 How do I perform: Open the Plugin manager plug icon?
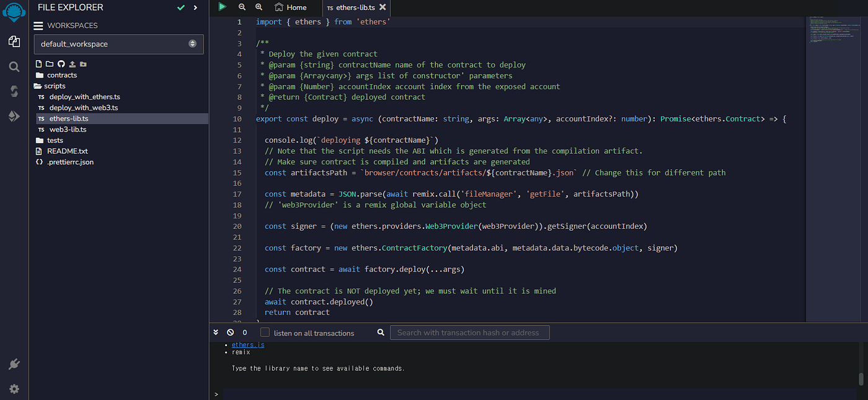coord(14,364)
